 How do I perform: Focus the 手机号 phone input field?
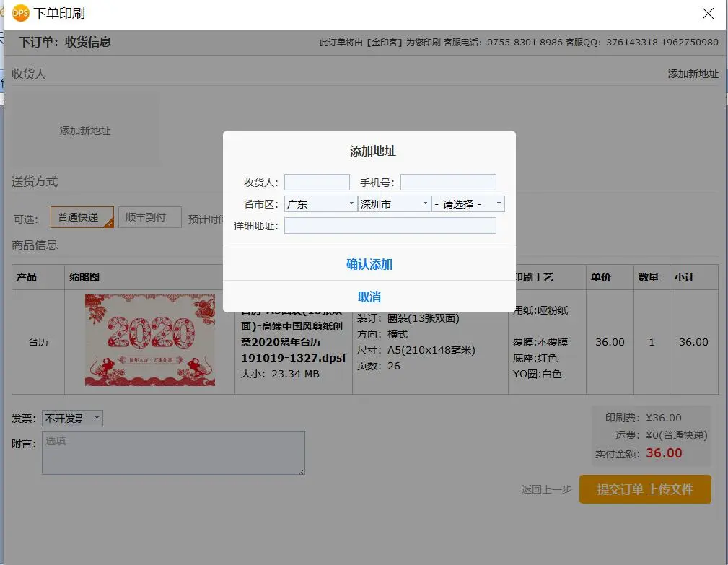tap(448, 182)
